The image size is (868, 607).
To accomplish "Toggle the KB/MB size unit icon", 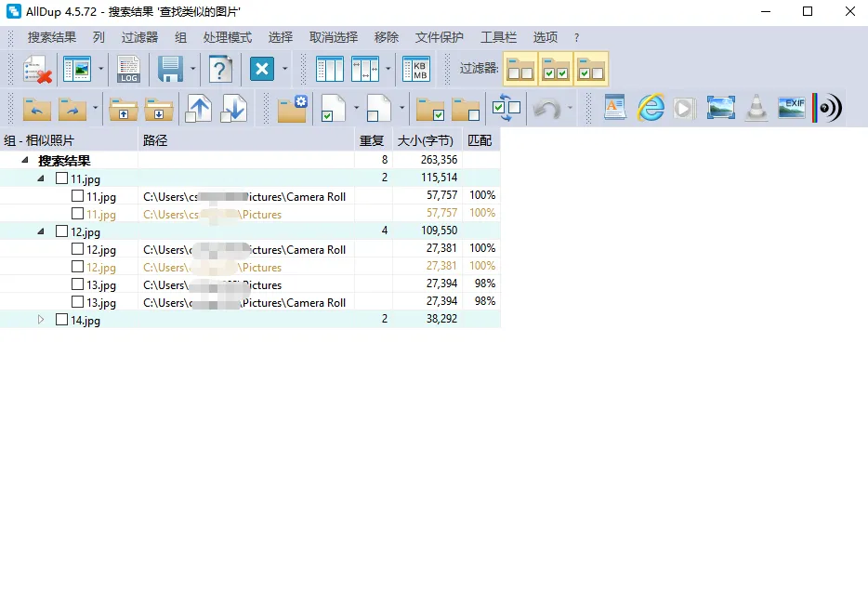I will 416,69.
